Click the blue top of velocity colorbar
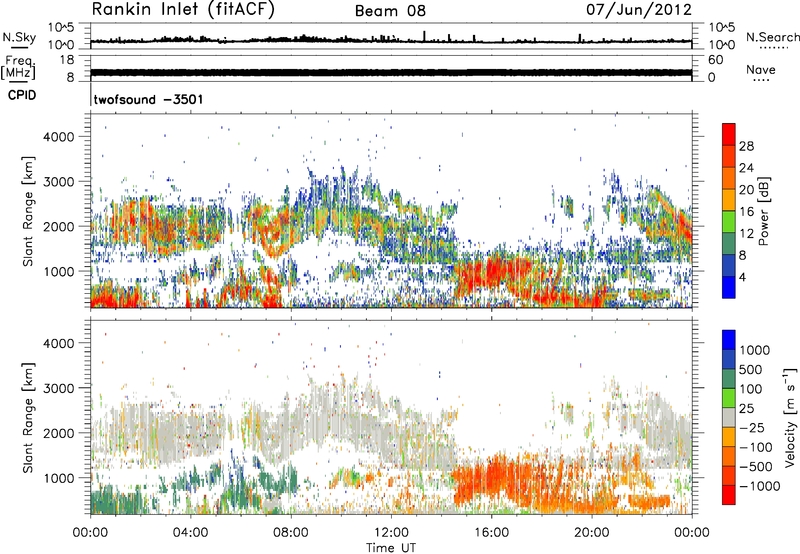 pos(729,340)
